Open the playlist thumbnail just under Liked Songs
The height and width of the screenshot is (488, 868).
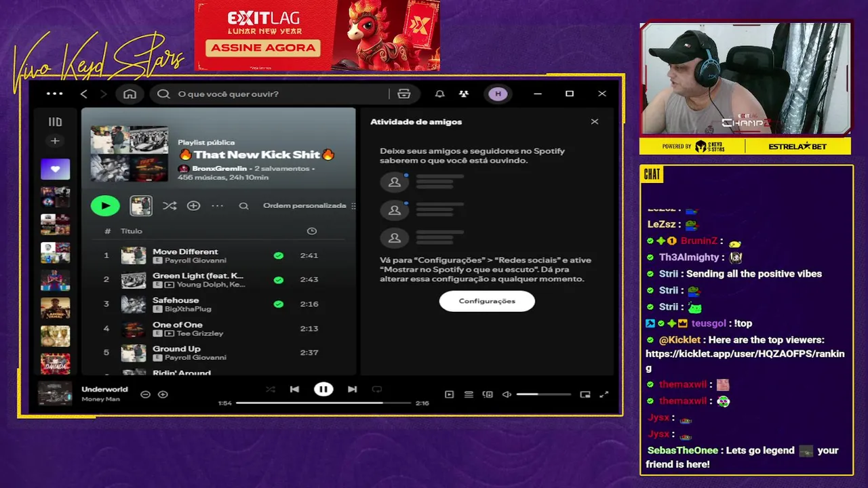[55, 197]
